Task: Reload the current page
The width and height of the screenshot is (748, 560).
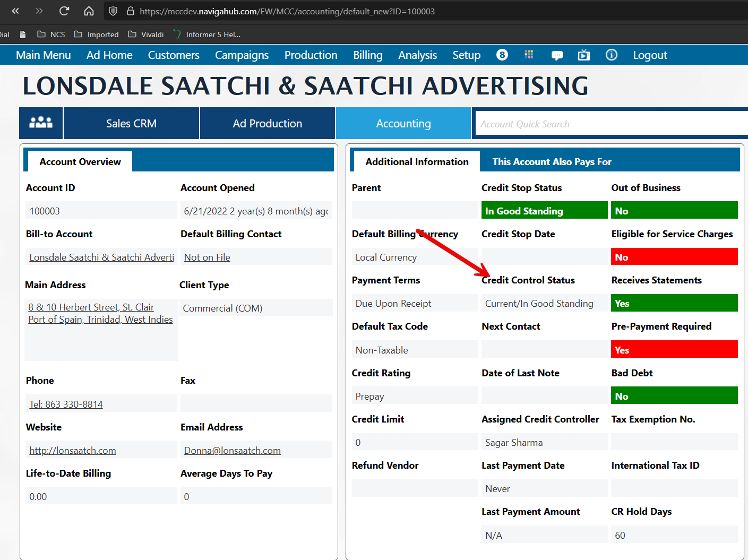Action: tap(64, 11)
